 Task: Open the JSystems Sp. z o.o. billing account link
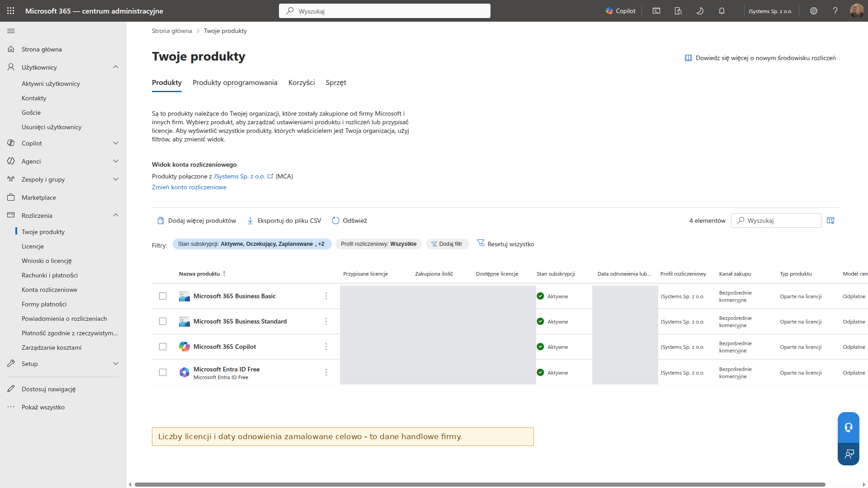coord(243,176)
